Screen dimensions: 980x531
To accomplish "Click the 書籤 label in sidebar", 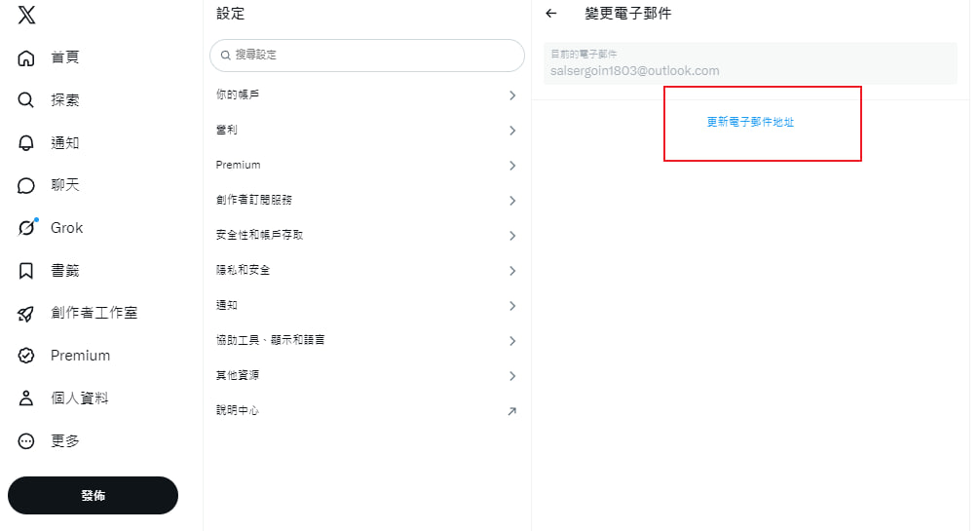I will (x=65, y=271).
